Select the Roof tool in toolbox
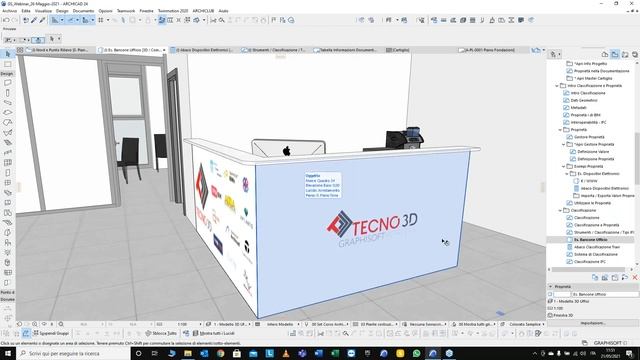Viewport: 640px width, 360px height. pyautogui.click(x=7, y=122)
